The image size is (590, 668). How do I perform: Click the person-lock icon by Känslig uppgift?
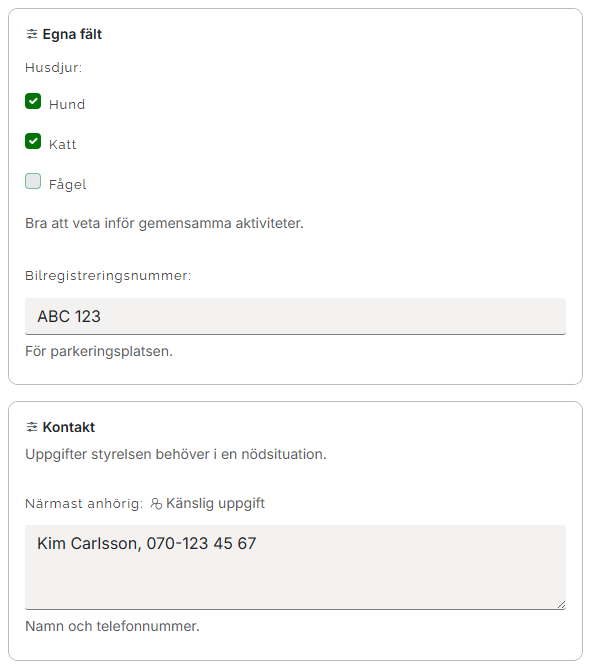point(156,504)
